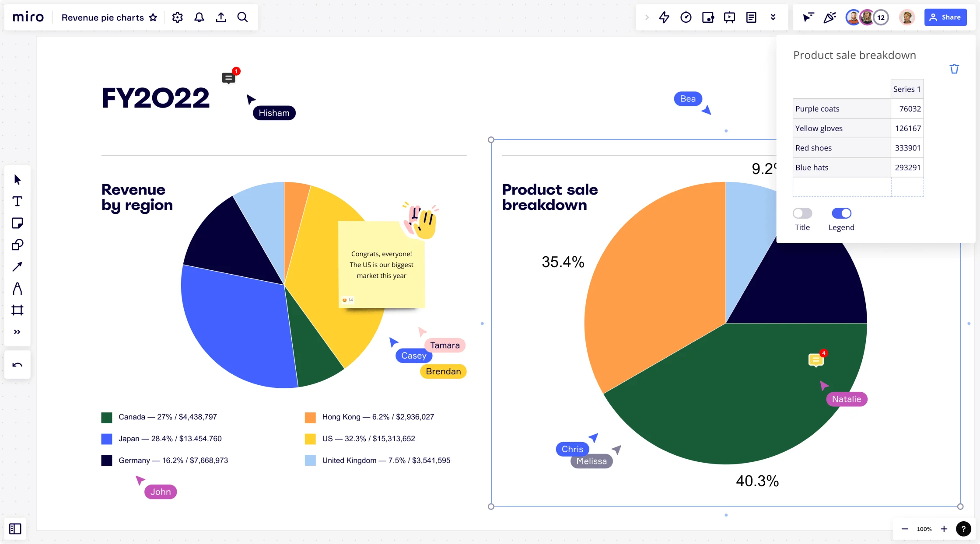Click the text tool in sidebar
Image resolution: width=980 pixels, height=544 pixels.
[x=18, y=201]
